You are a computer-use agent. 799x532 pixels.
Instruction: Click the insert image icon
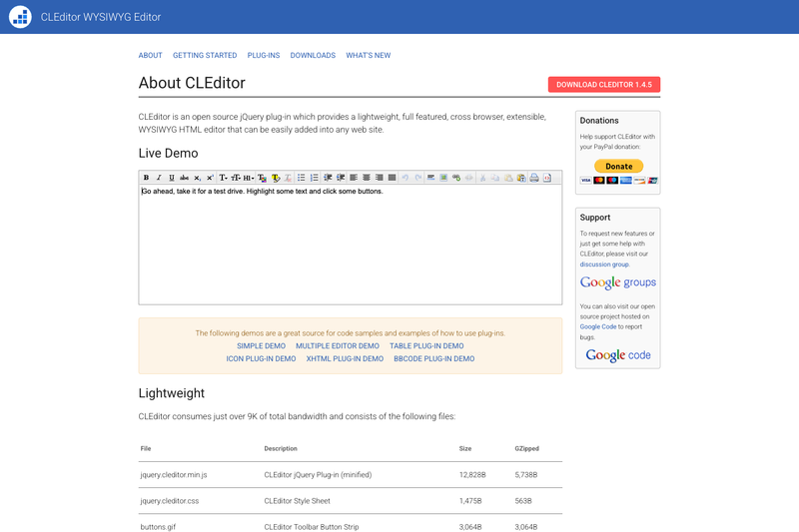(x=443, y=178)
